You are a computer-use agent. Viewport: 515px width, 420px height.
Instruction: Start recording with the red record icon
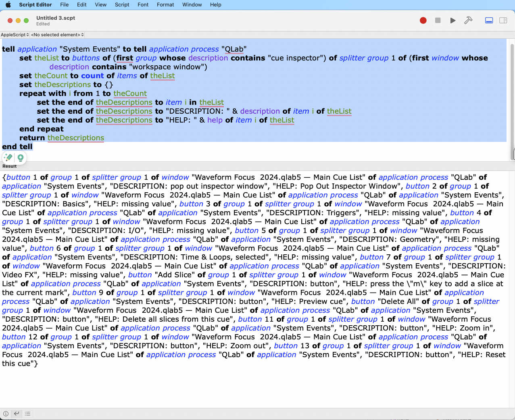423,20
